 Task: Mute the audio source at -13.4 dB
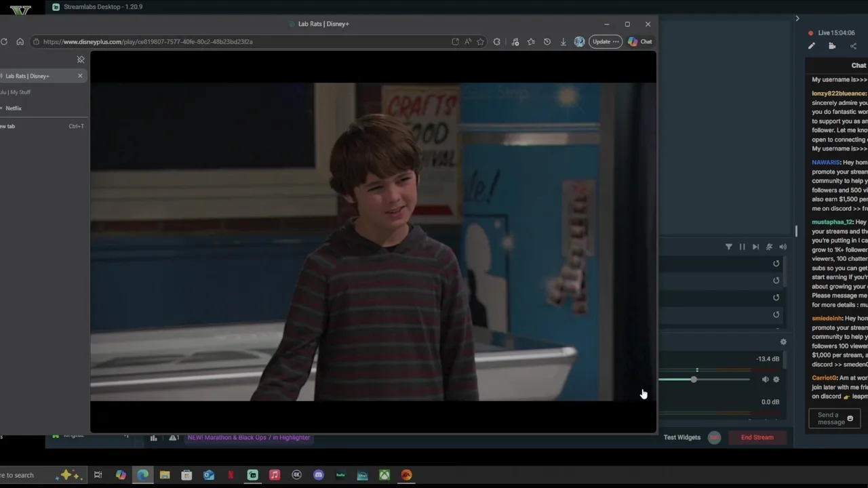click(765, 380)
